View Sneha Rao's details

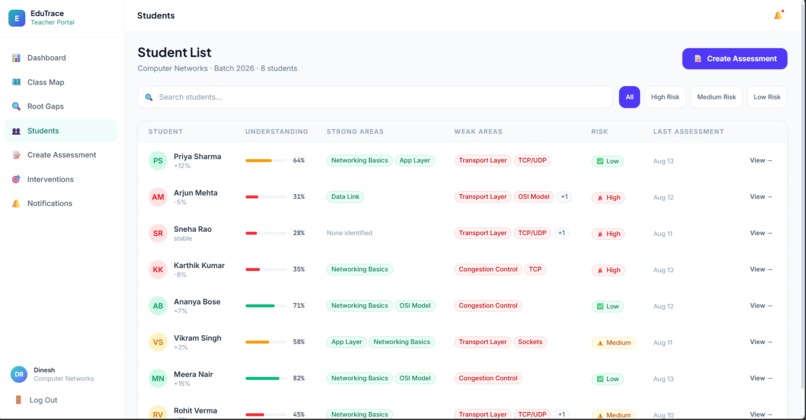click(761, 233)
